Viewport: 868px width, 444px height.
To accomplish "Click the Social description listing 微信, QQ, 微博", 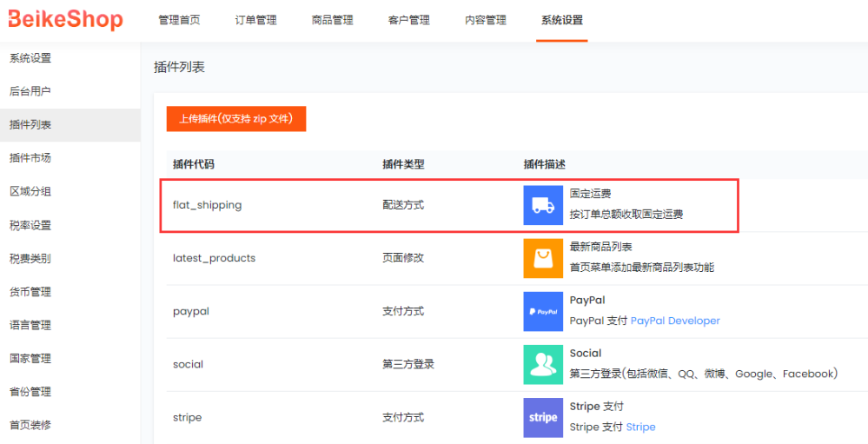I will 704,374.
